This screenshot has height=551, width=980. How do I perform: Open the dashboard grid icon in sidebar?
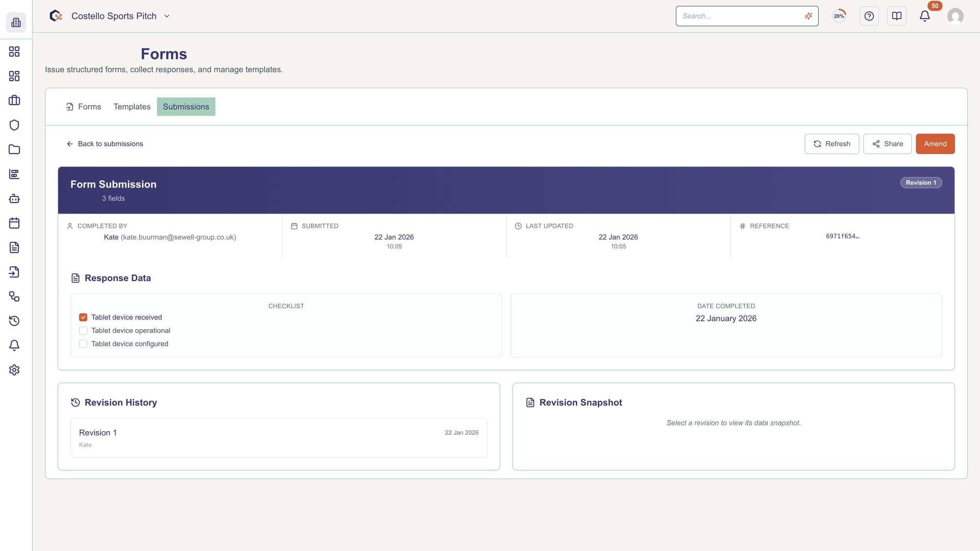14,51
